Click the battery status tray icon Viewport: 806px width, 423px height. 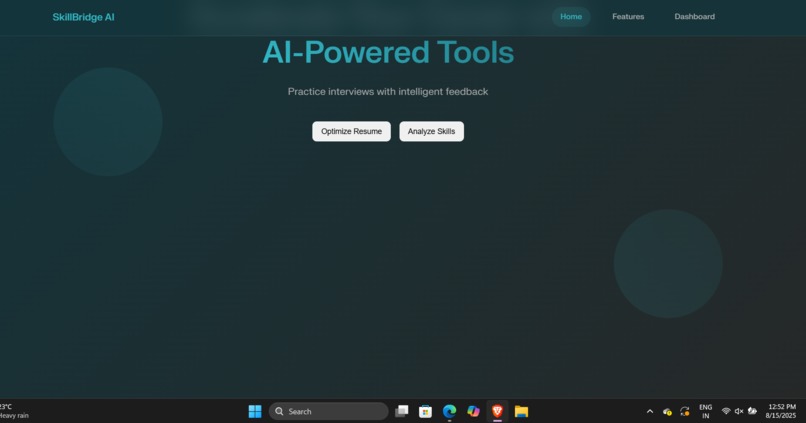(753, 411)
